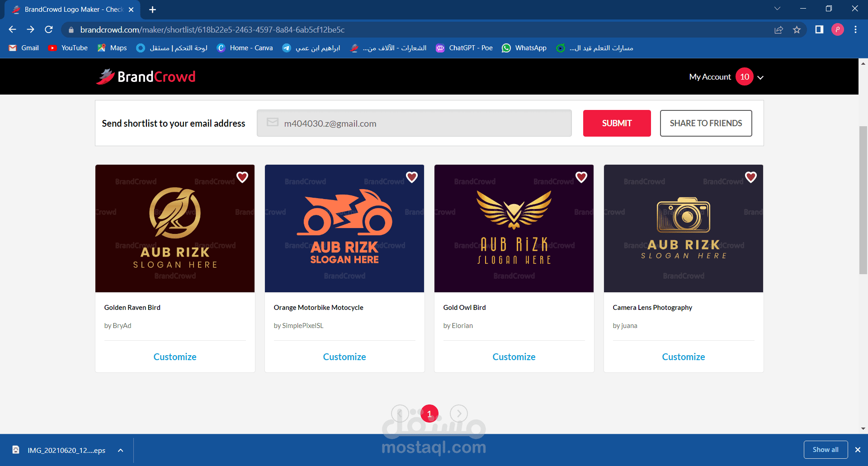Click the scrollbar down arrow
Image resolution: width=868 pixels, height=466 pixels.
[x=863, y=429]
